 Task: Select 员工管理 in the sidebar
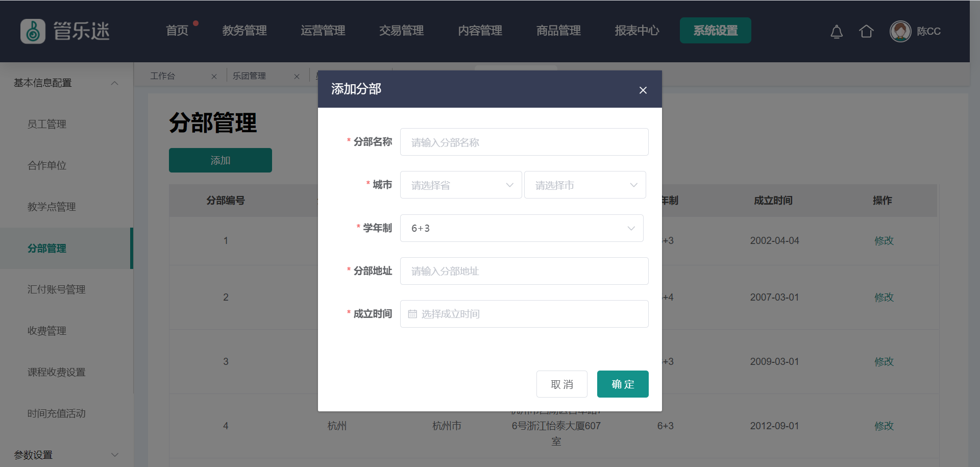pyautogui.click(x=47, y=124)
